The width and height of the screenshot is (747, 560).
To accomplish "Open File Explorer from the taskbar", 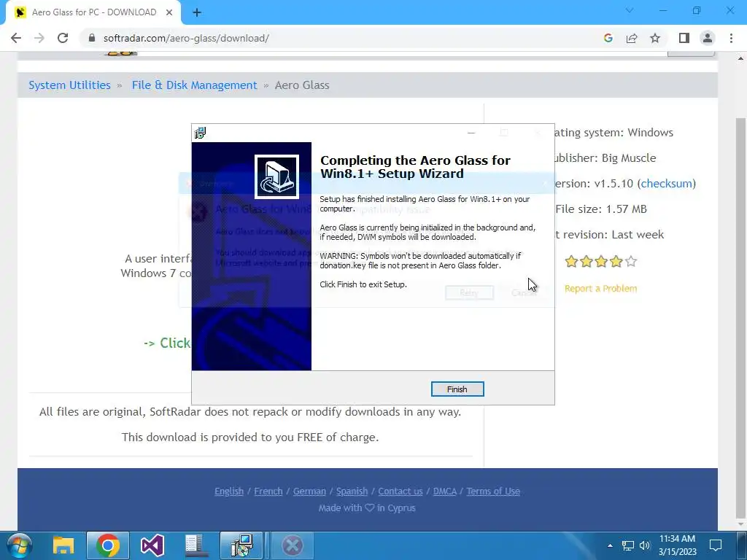I will point(63,545).
